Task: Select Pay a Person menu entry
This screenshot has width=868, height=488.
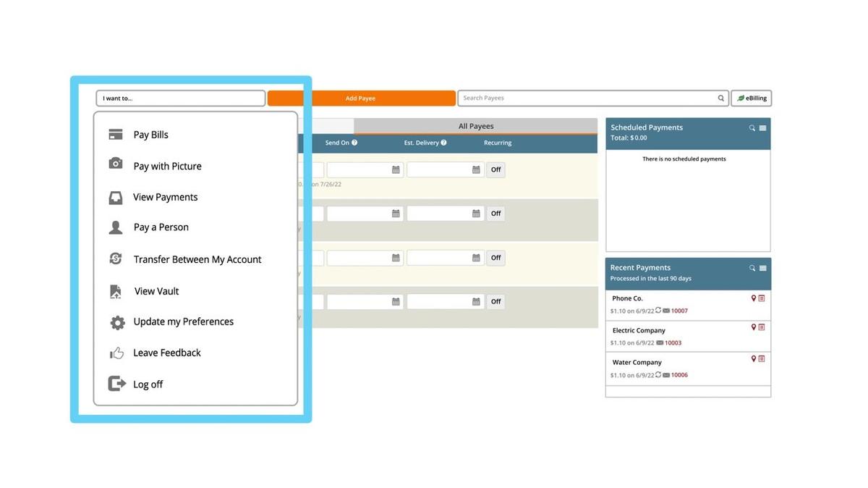Action: 161,227
